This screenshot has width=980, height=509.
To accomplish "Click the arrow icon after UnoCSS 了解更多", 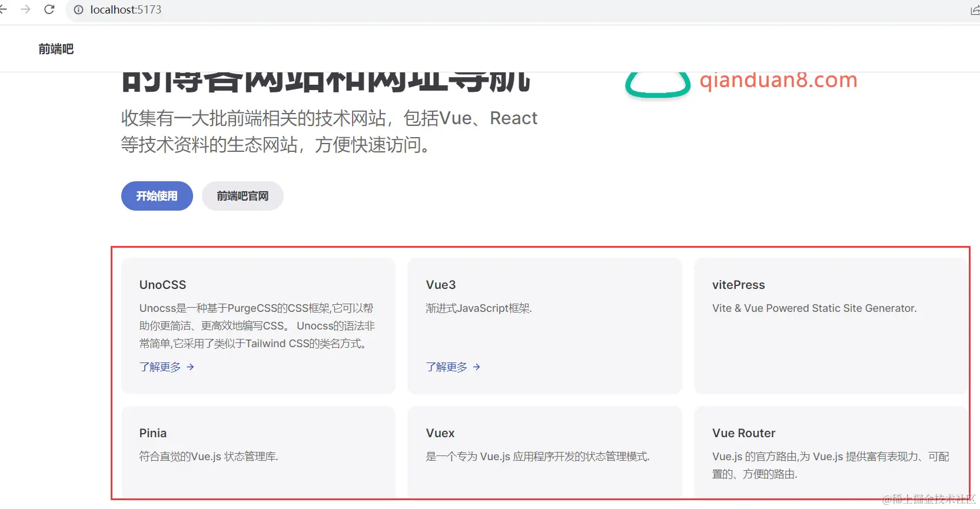I will click(190, 367).
